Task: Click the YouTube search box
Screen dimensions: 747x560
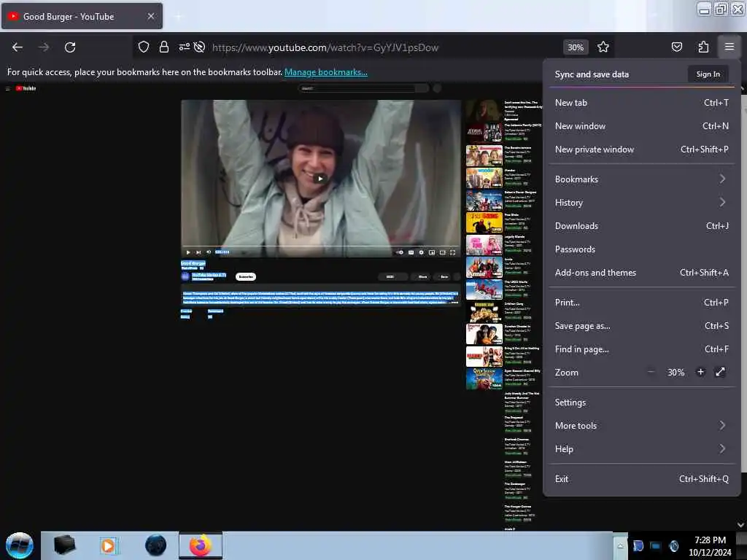Action: click(x=358, y=88)
